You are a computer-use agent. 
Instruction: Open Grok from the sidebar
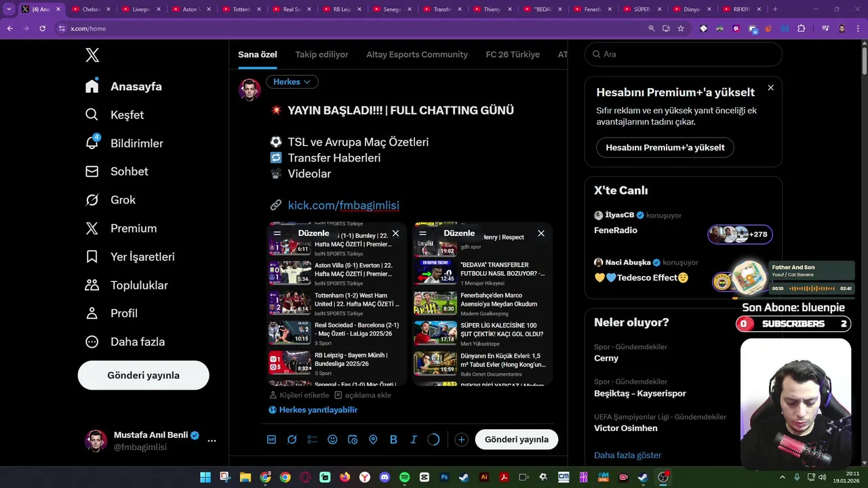click(110, 200)
